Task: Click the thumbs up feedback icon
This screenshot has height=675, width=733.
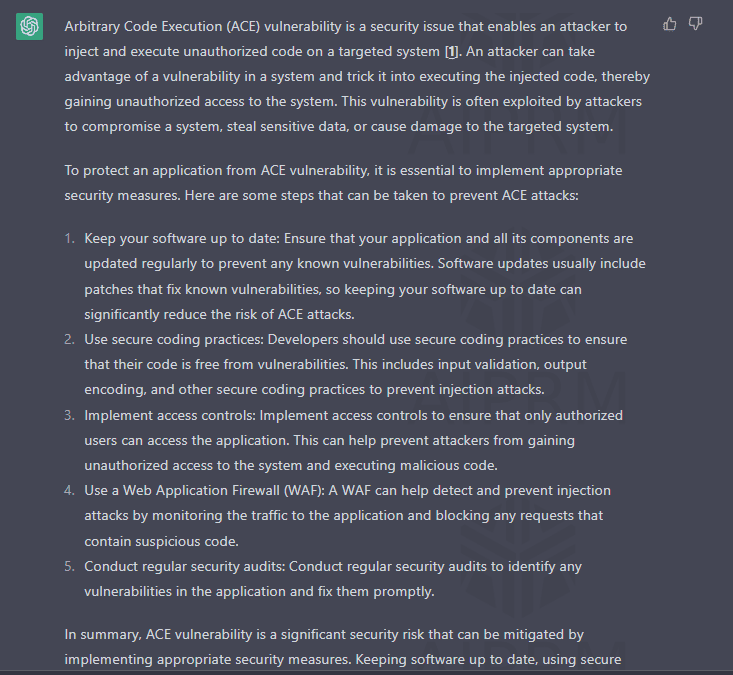Action: [x=669, y=24]
